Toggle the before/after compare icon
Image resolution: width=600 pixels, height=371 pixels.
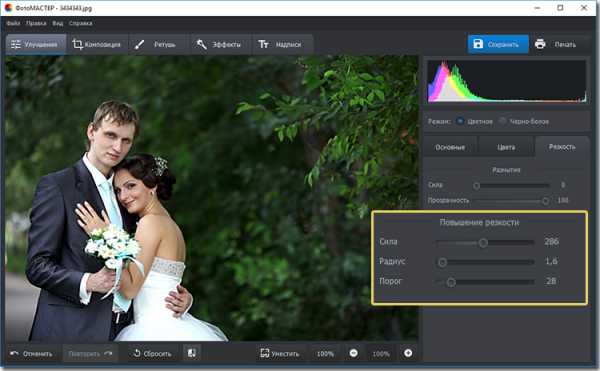coord(192,353)
